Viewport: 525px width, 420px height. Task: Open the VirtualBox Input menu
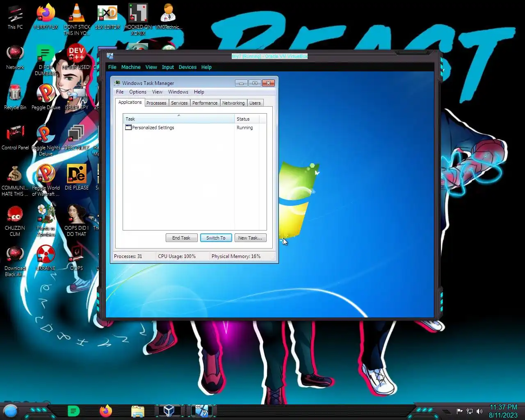[x=168, y=67]
